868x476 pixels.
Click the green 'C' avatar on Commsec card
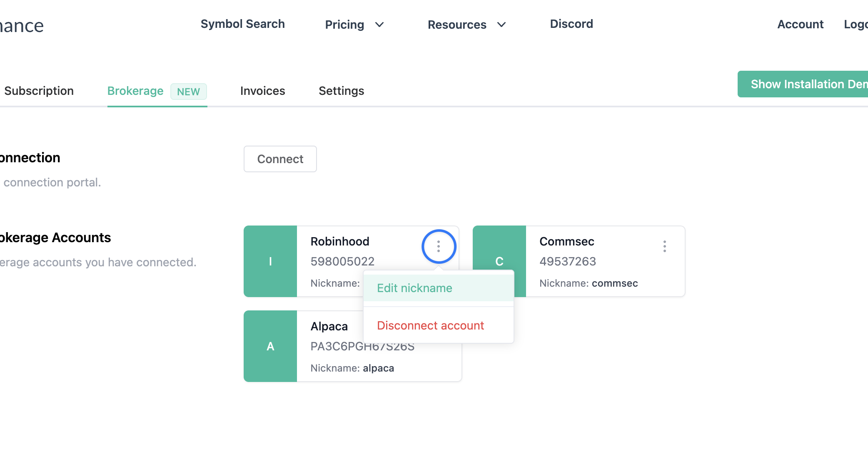(x=499, y=261)
